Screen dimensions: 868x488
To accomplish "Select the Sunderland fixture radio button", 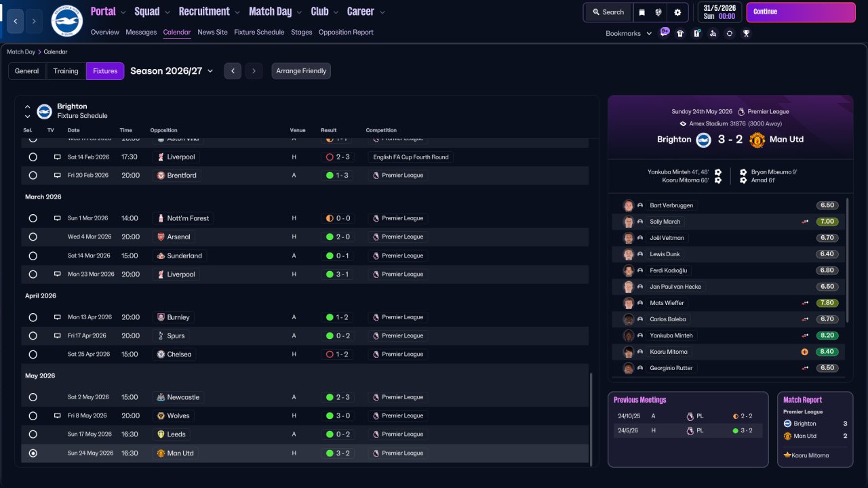I will click(33, 256).
